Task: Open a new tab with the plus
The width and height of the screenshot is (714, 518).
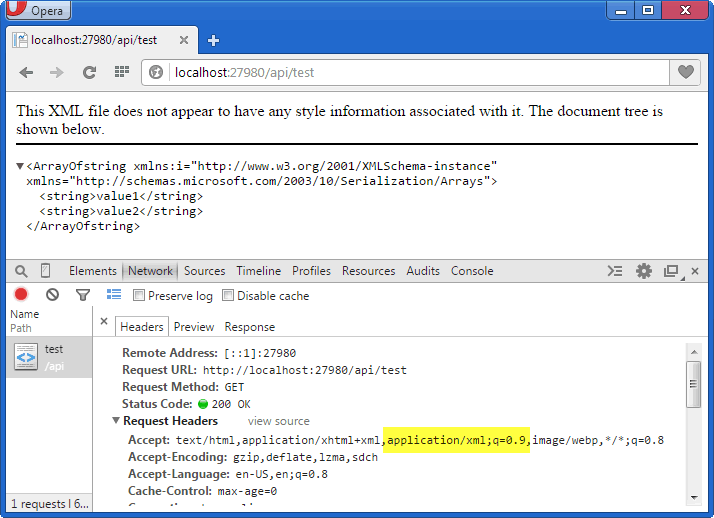Action: coord(213,41)
